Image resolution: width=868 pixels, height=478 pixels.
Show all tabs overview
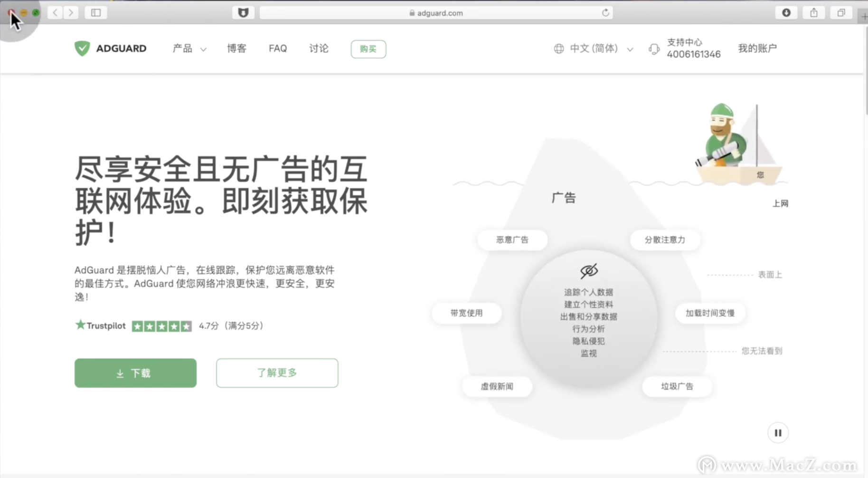click(x=841, y=13)
